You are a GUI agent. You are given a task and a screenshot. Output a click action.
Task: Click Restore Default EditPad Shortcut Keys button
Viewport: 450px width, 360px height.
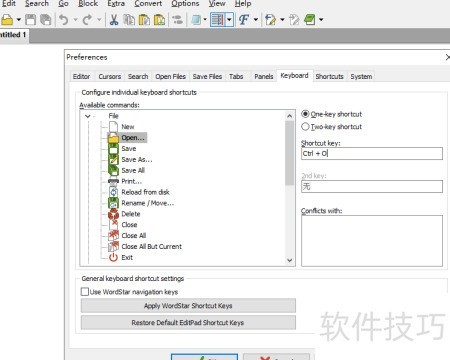(188, 323)
